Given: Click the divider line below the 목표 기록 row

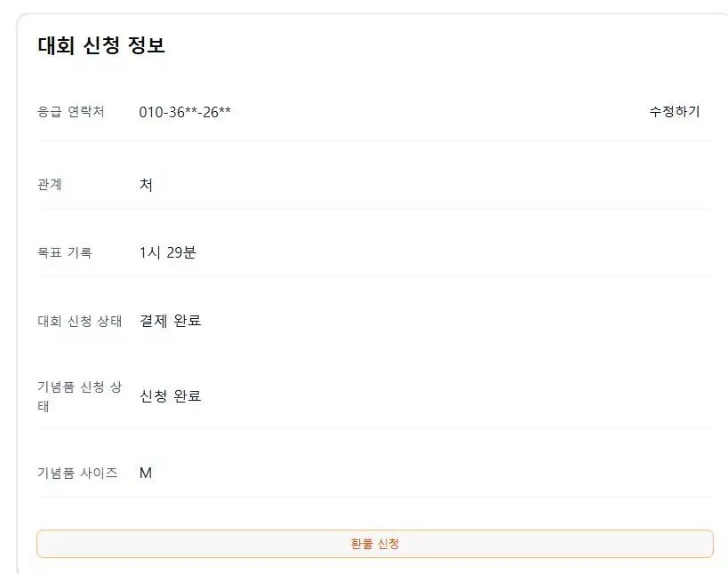Looking at the screenshot, I should coord(374,276).
